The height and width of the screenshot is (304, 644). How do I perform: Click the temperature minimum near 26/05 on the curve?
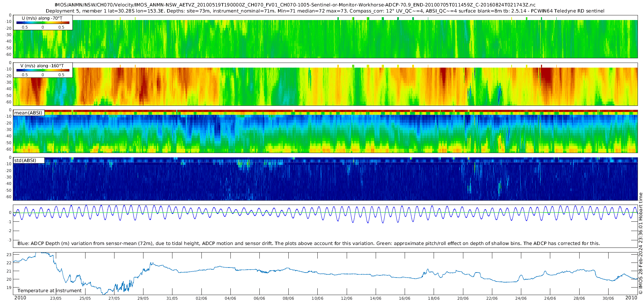click(103, 294)
